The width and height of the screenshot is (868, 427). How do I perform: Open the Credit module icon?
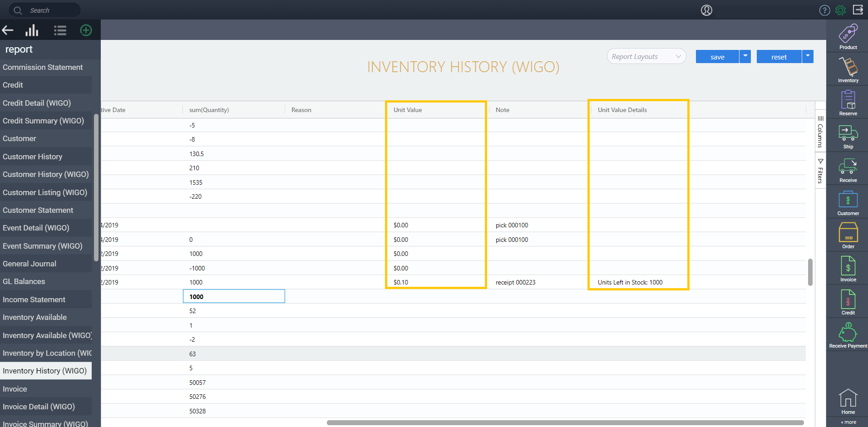click(848, 302)
